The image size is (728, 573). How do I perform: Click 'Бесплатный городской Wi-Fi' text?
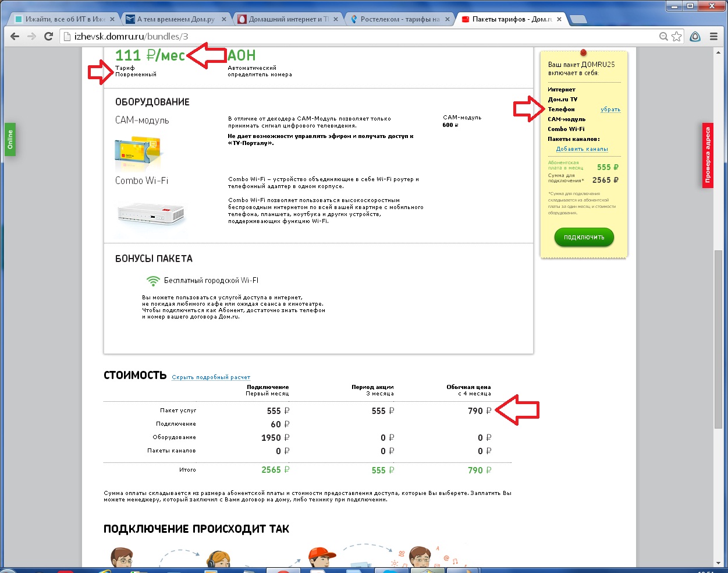(211, 281)
